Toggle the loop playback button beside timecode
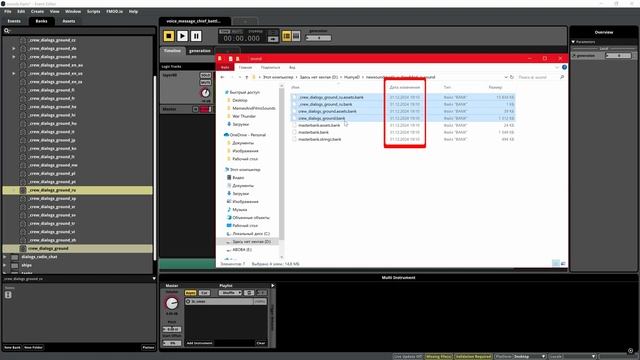This screenshot has width=640, height=360. point(273,39)
